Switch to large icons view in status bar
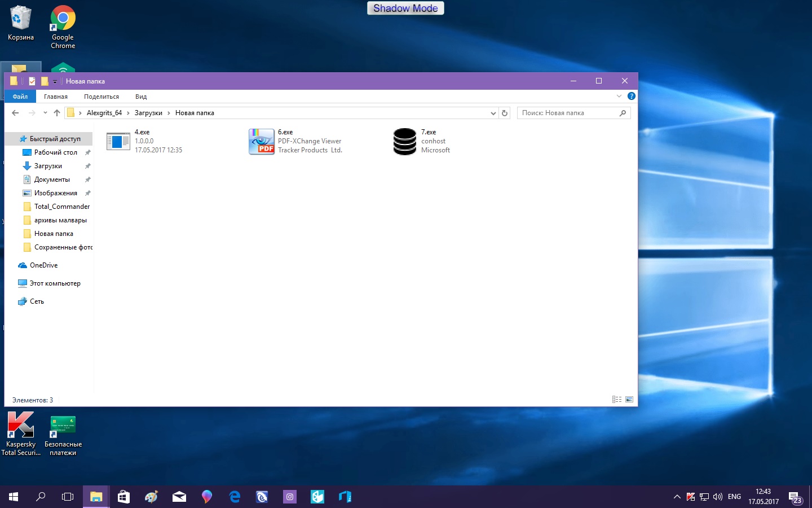Image resolution: width=812 pixels, height=508 pixels. coord(629,400)
